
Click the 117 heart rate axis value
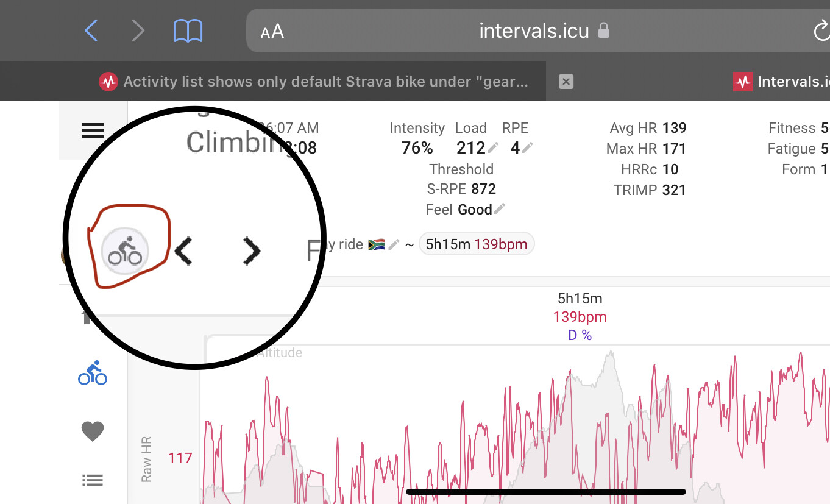[x=180, y=458]
